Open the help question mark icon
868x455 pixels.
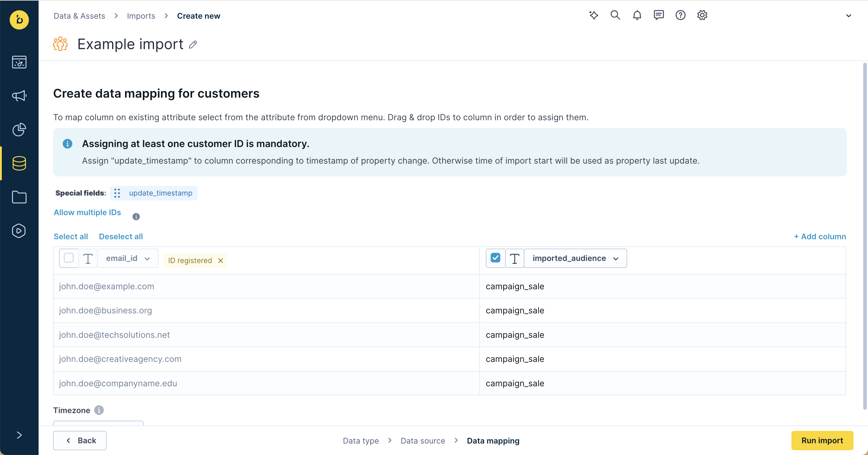(680, 15)
